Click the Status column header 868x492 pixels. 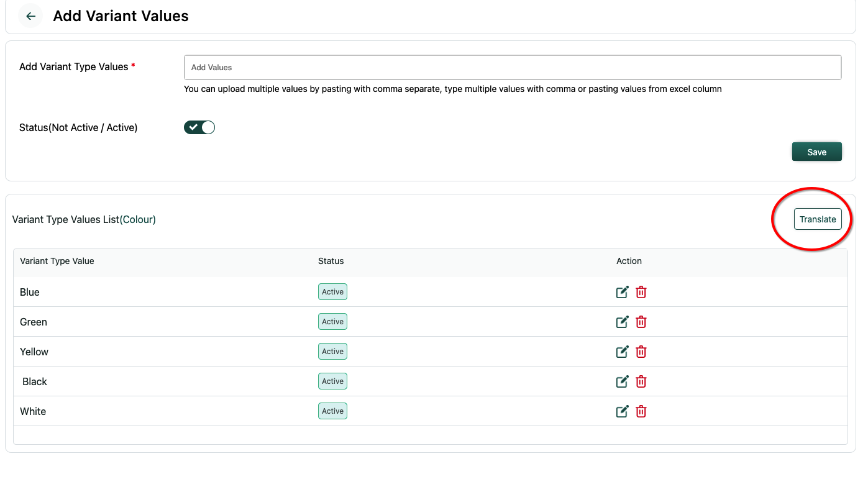[331, 261]
